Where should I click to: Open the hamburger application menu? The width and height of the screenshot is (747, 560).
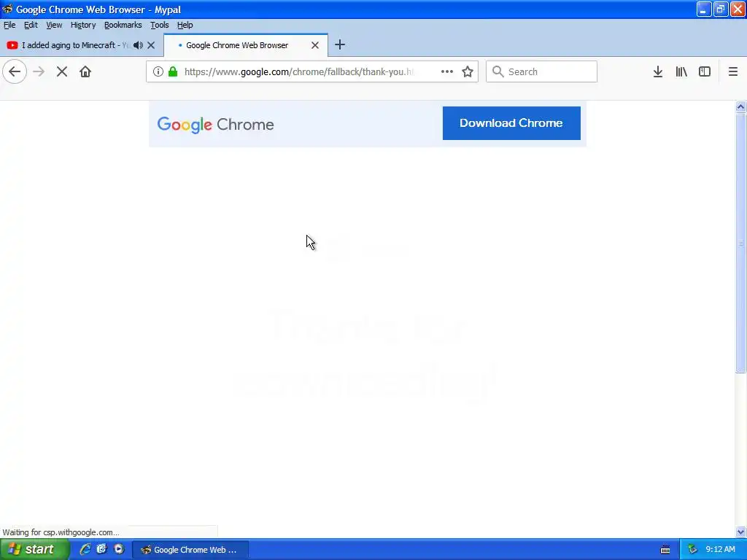733,71
